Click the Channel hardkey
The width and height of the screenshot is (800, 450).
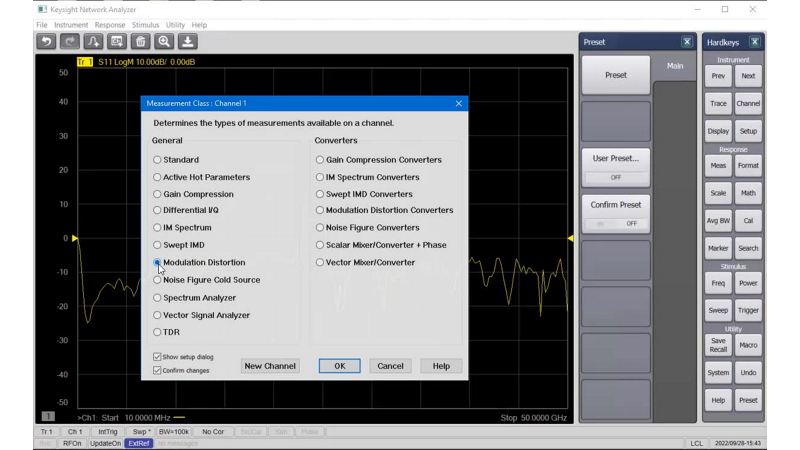pyautogui.click(x=748, y=104)
